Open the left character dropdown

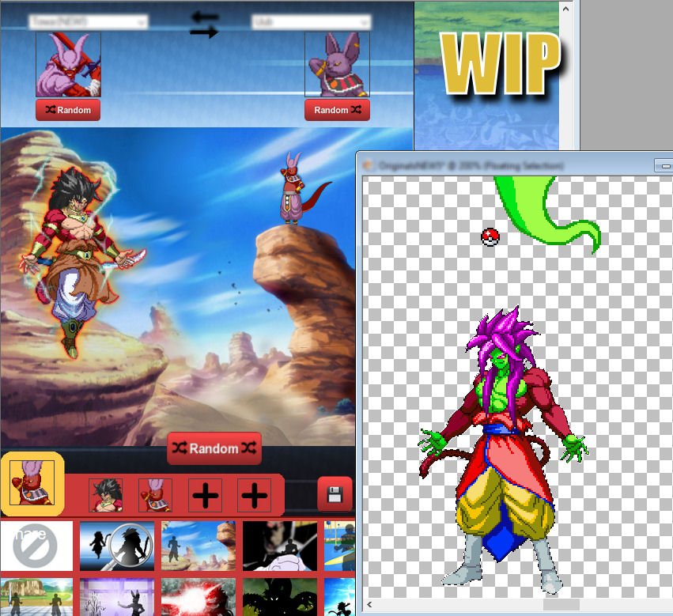pyautogui.click(x=88, y=22)
